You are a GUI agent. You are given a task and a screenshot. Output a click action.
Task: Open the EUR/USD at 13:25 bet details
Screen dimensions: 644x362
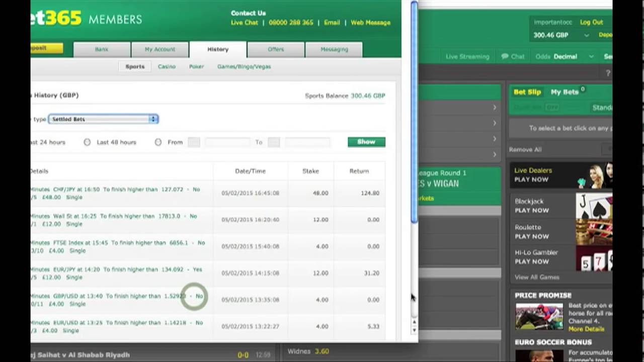[117, 326]
